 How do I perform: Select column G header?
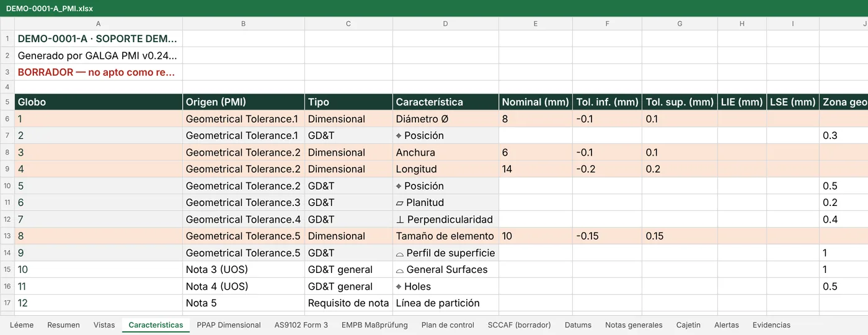coord(680,24)
